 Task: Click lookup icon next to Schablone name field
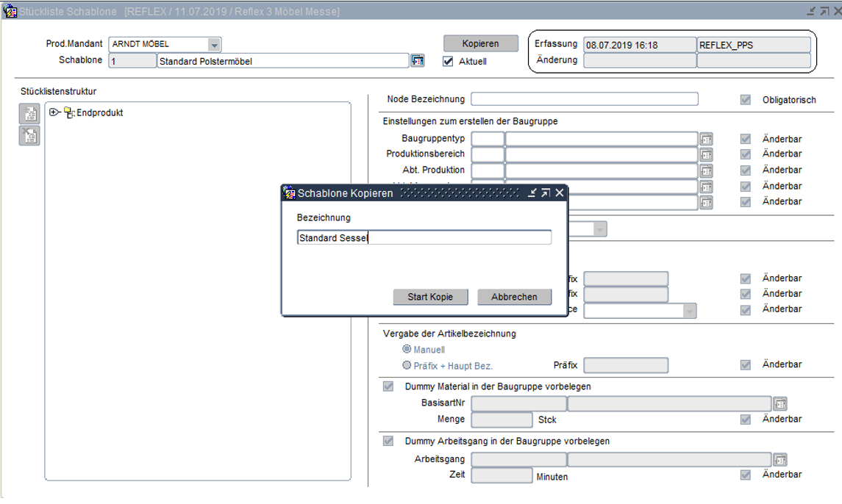coord(418,61)
